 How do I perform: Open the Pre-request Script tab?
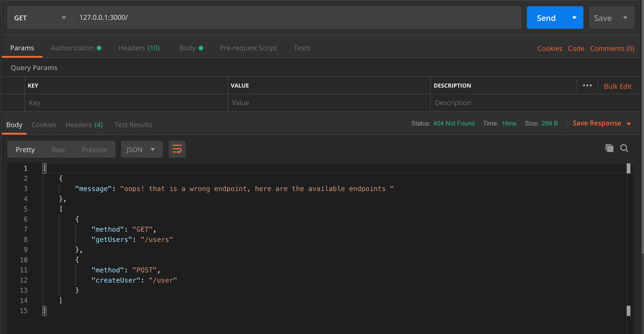tap(248, 48)
